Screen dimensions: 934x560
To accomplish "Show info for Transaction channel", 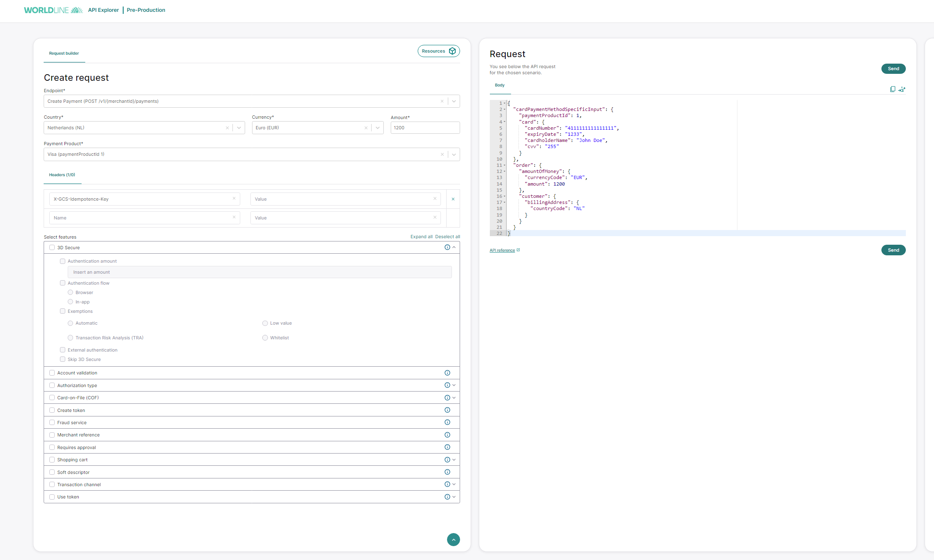I will 447,484.
